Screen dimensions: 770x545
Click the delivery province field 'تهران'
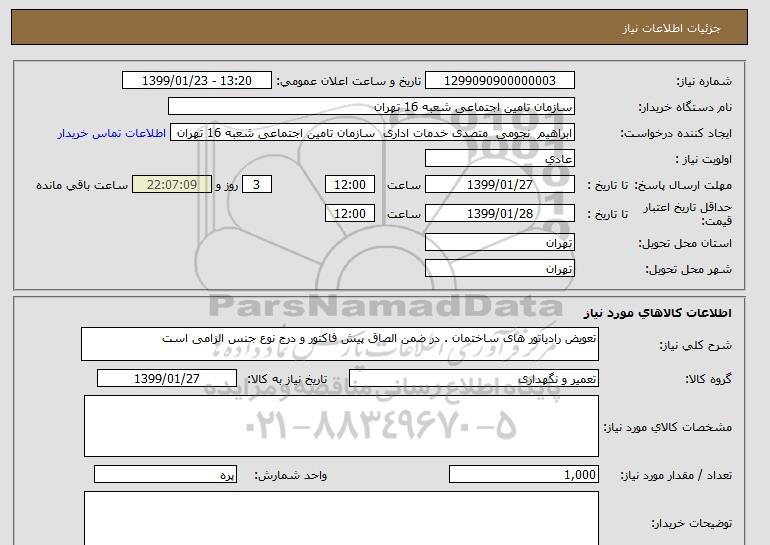coord(499,243)
